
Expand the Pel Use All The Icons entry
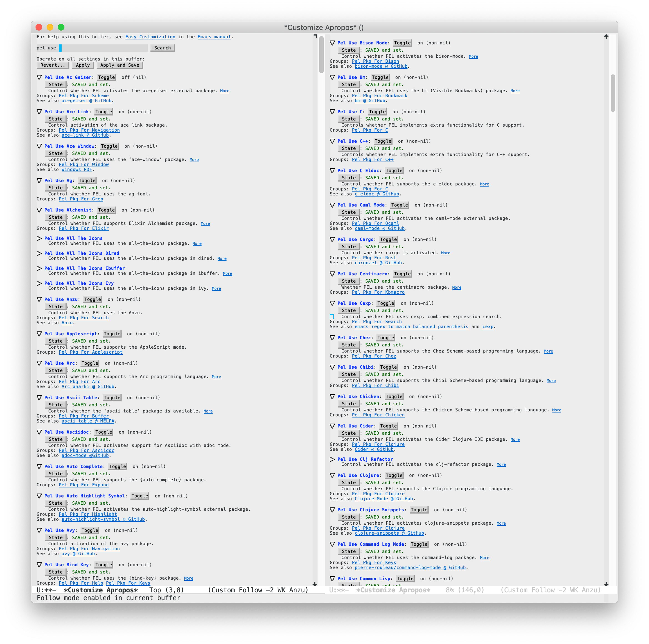click(39, 238)
